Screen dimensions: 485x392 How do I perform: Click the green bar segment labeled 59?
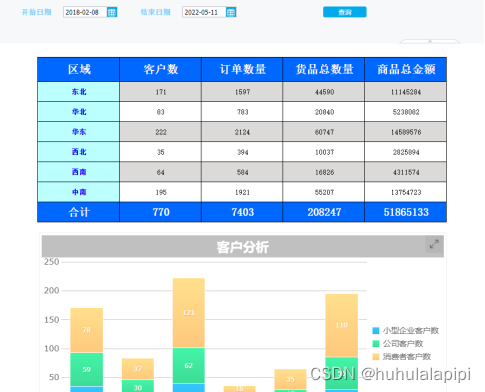[x=87, y=369]
